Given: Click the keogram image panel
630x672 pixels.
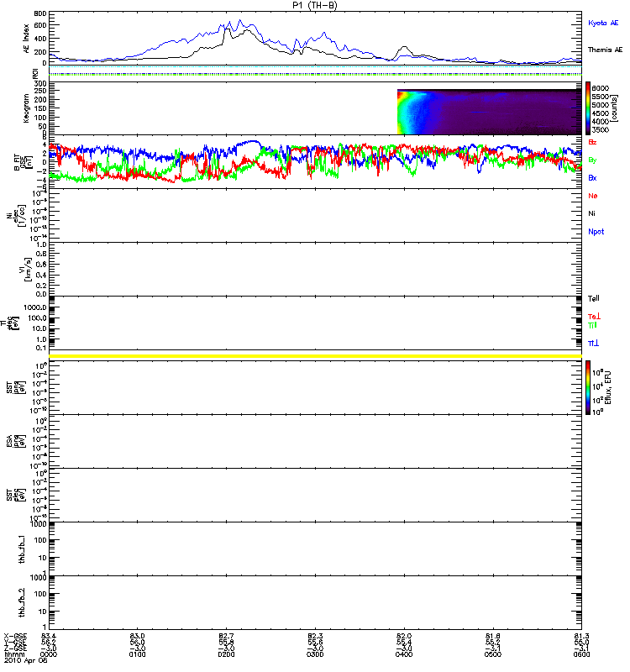Looking at the screenshot, I should (490, 112).
